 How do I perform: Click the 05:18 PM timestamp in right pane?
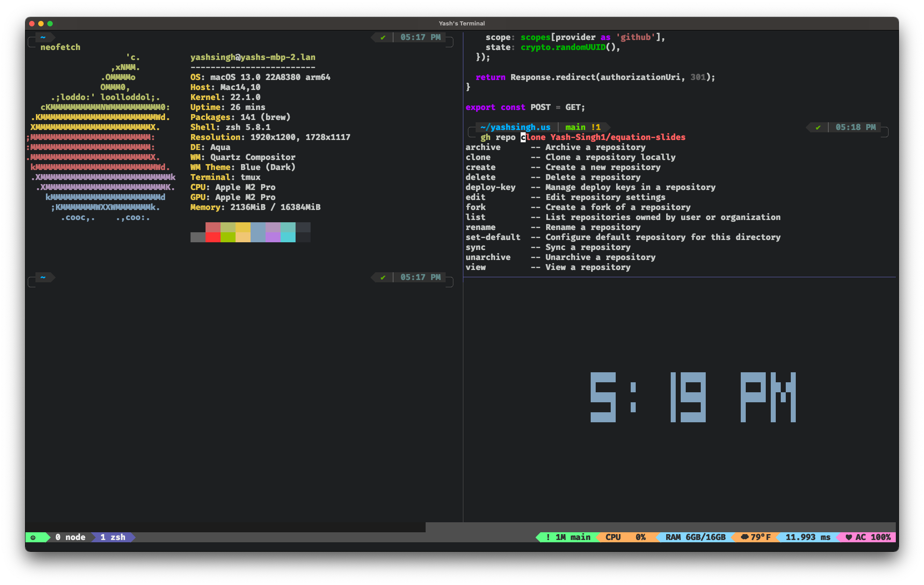[x=855, y=127]
